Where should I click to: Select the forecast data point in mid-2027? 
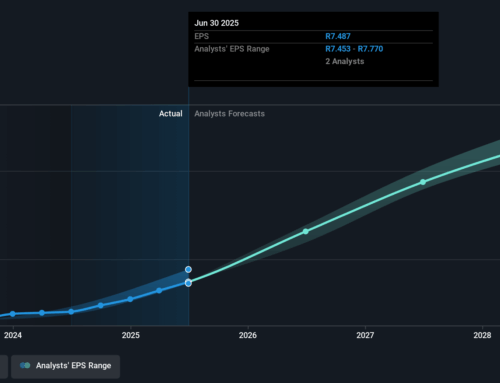tap(423, 182)
